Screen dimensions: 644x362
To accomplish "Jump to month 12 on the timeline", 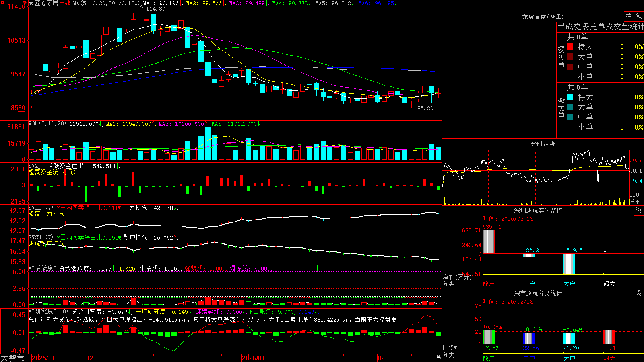I will [x=90, y=358].
